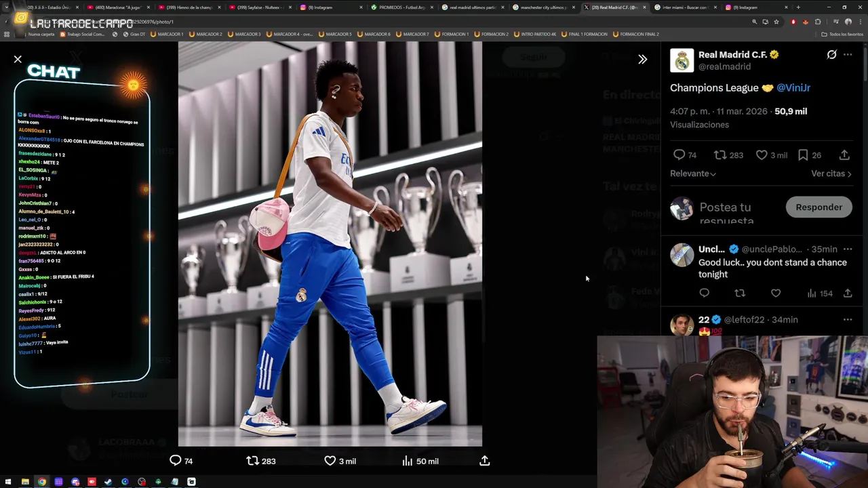
Task: Click the repost icon below the photo
Action: tap(252, 461)
